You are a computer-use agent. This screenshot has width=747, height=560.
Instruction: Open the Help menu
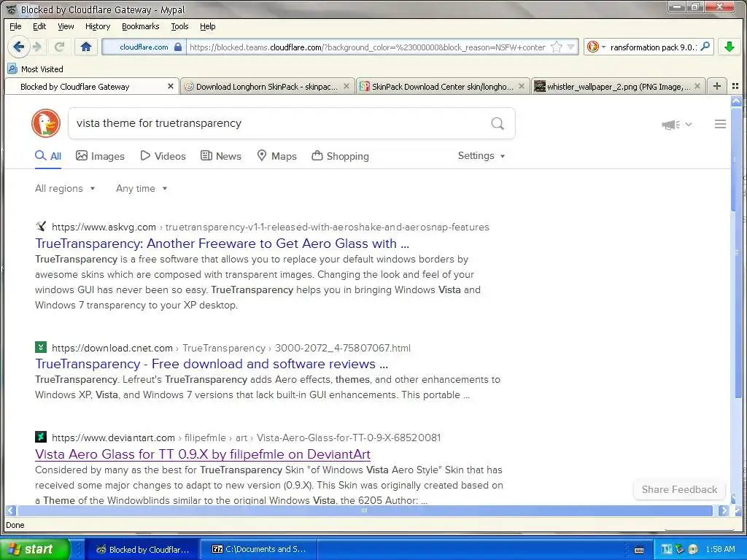(207, 26)
